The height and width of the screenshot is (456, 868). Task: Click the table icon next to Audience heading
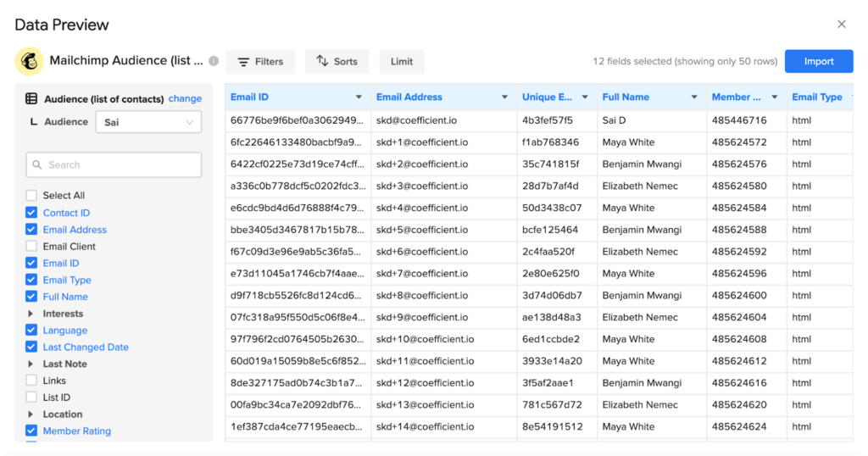(31, 98)
